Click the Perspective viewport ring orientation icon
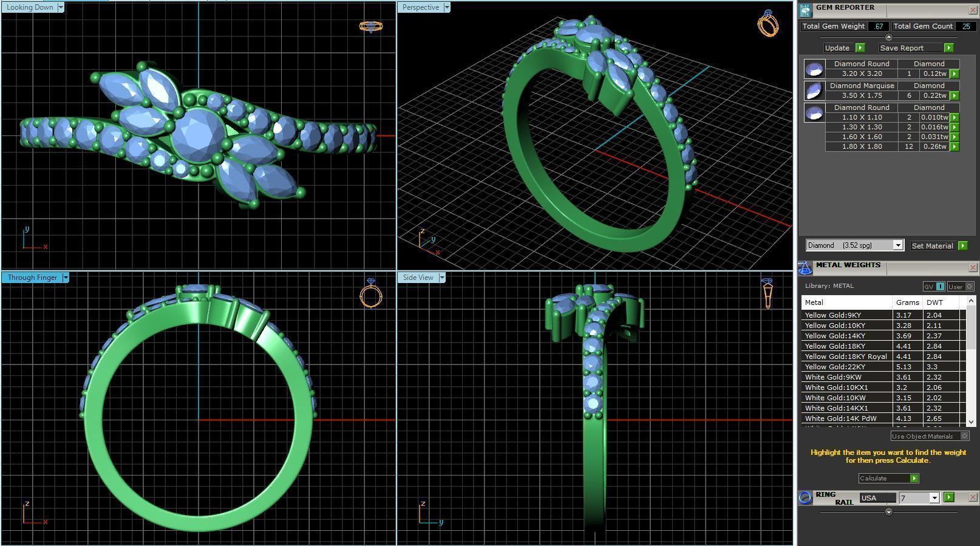This screenshot has height=546, width=980. point(768,24)
